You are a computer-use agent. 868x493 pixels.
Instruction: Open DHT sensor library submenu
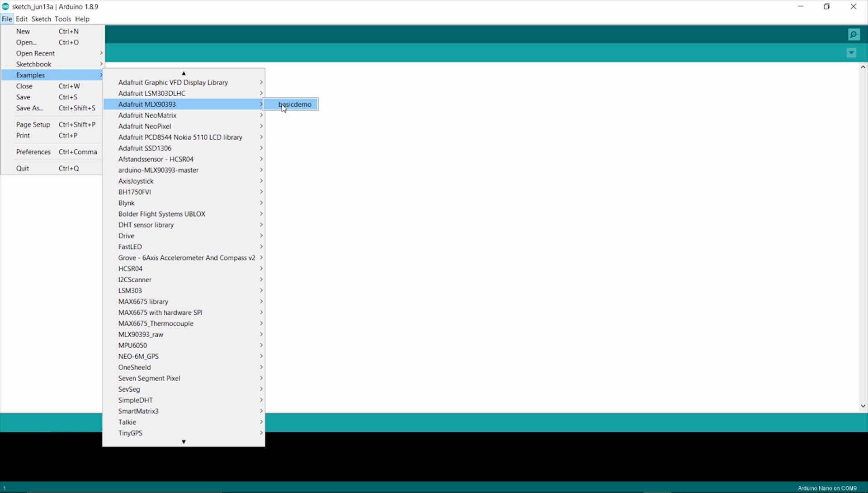click(184, 225)
